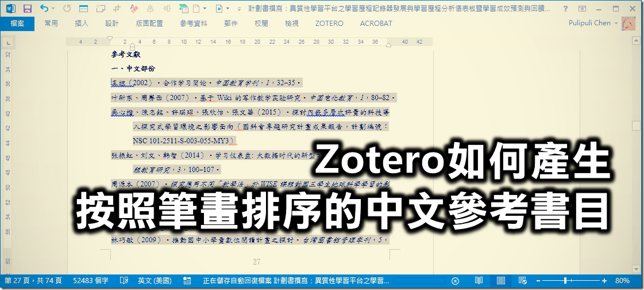Zoom in with the plus button
The image size is (644, 290).
coord(604,281)
